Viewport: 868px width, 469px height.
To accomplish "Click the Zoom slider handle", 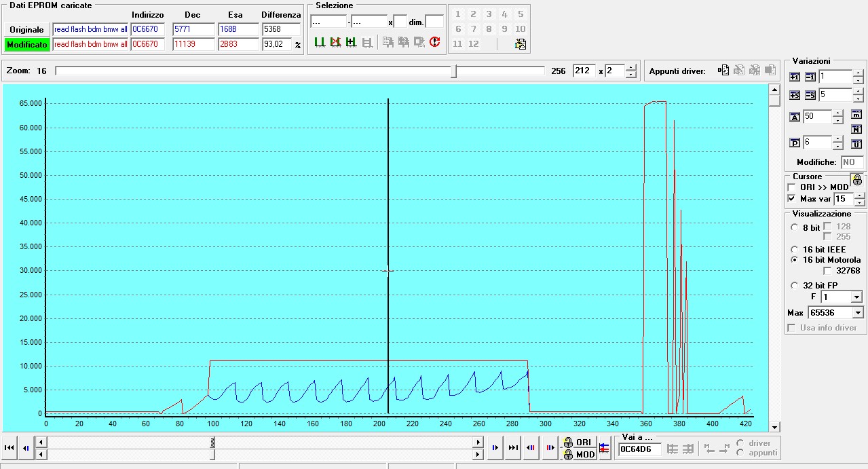I will point(454,71).
